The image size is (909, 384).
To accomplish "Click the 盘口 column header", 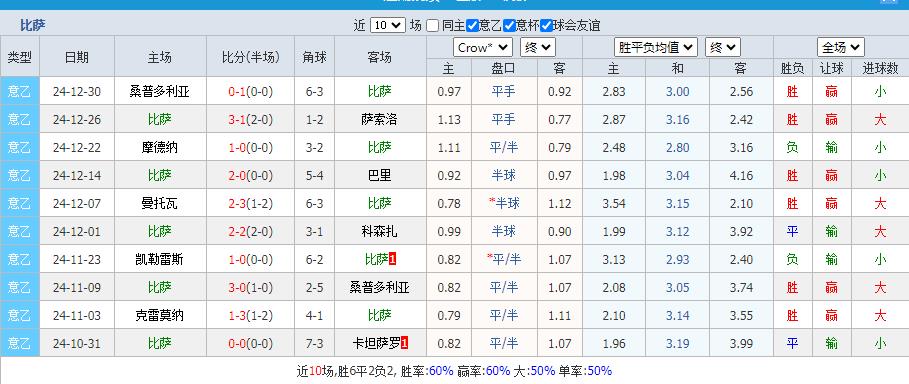I will [x=504, y=68].
